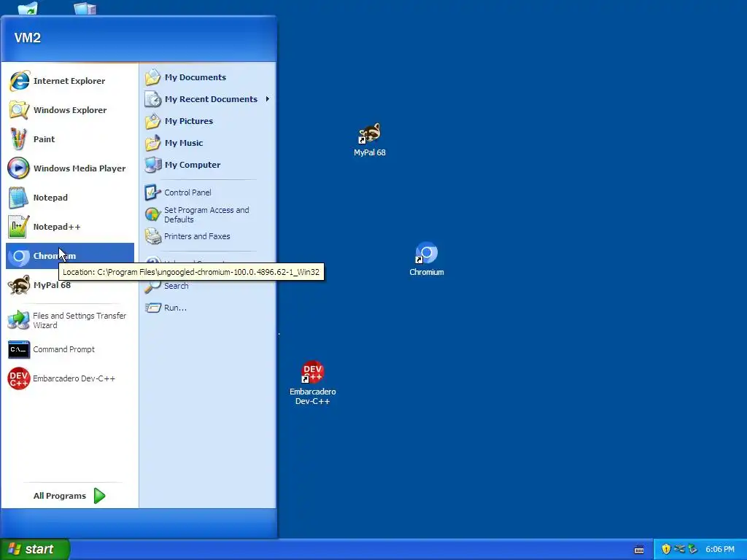Click the clock showing 6:06 PM

(x=720, y=549)
